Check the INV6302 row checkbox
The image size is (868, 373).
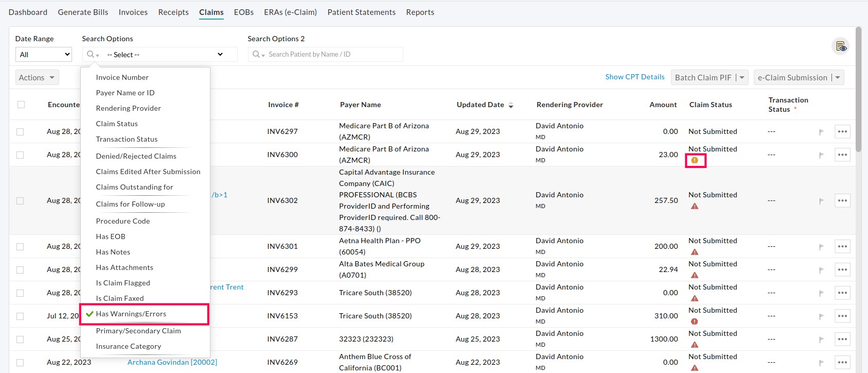pos(20,201)
